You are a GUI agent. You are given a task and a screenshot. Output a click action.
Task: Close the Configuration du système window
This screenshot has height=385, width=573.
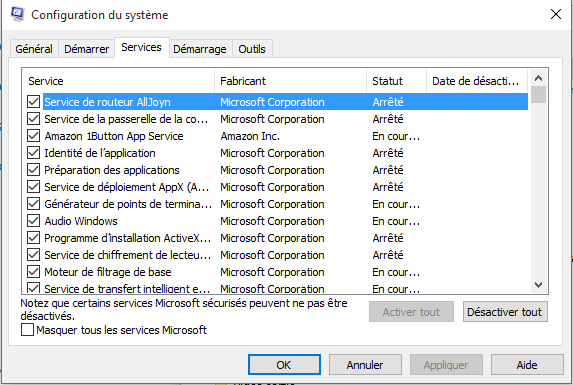click(556, 14)
